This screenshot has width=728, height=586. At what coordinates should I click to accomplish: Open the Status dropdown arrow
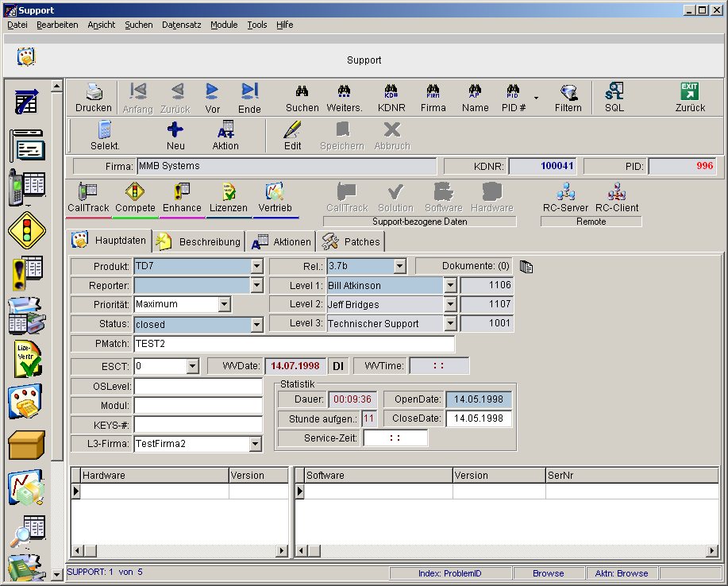256,324
